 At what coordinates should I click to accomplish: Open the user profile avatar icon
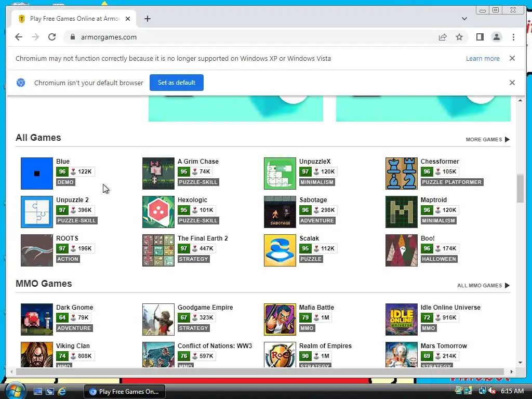click(x=496, y=37)
